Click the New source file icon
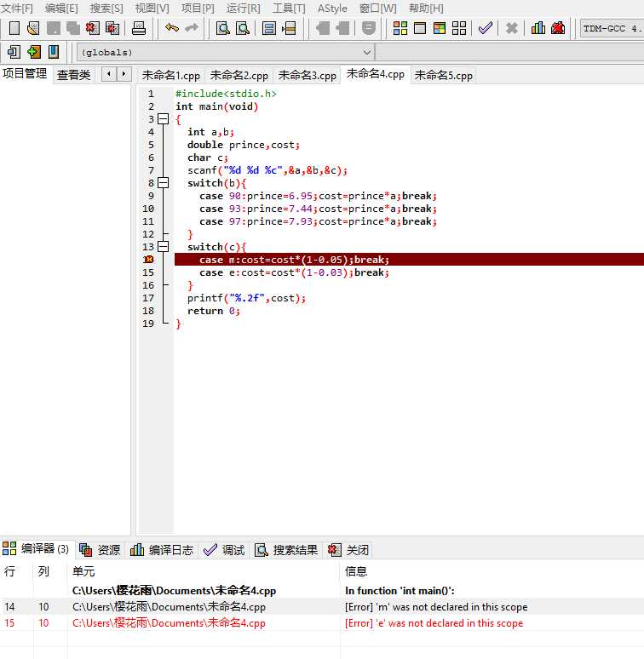The height and width of the screenshot is (659, 644). point(14,28)
